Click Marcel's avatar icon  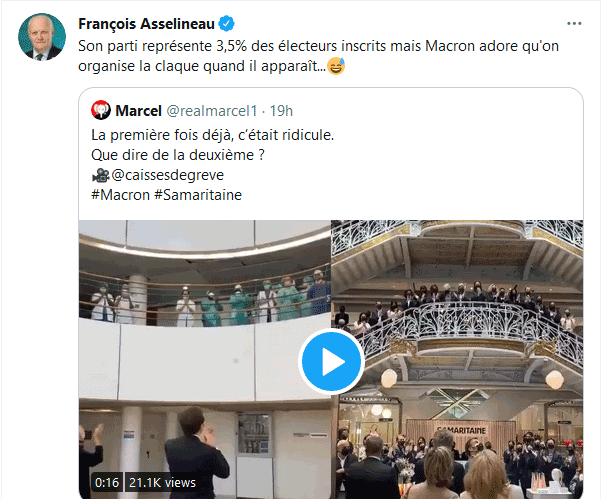101,110
